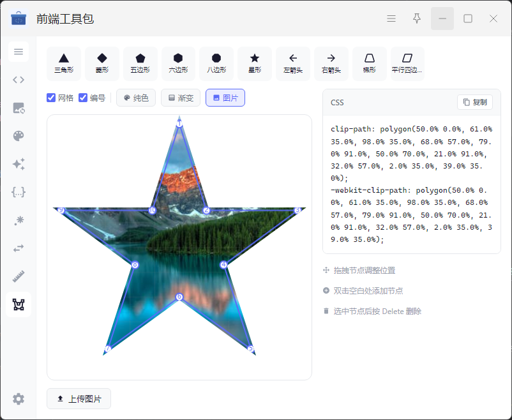Open the sidebar hamburger menu
This screenshot has height=420, width=512.
pyautogui.click(x=19, y=52)
